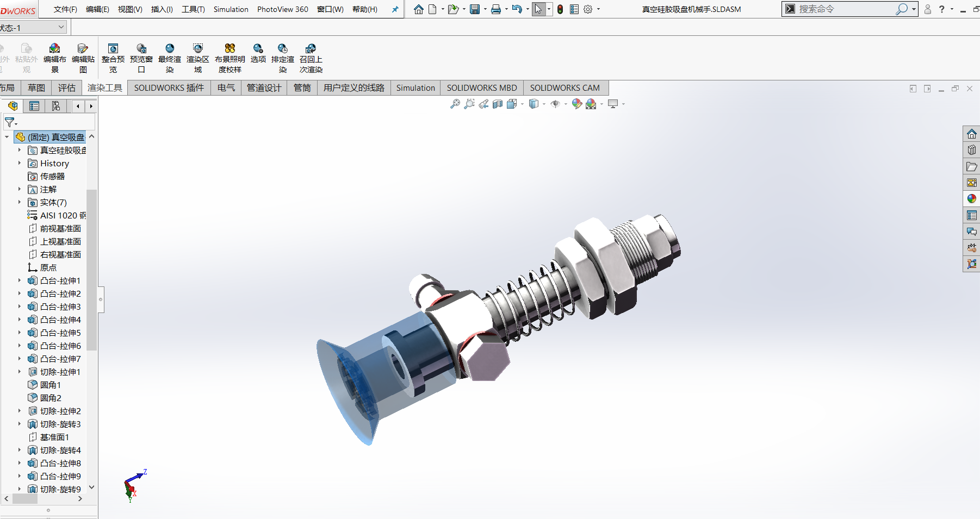The image size is (980, 519).
Task: Click New document icon
Action: [x=433, y=9]
